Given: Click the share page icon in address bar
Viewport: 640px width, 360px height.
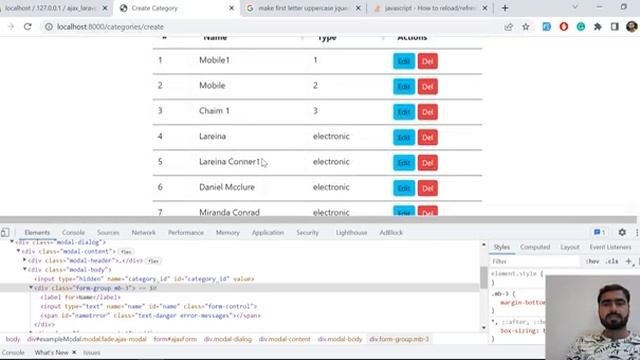Looking at the screenshot, I should pyautogui.click(x=509, y=27).
